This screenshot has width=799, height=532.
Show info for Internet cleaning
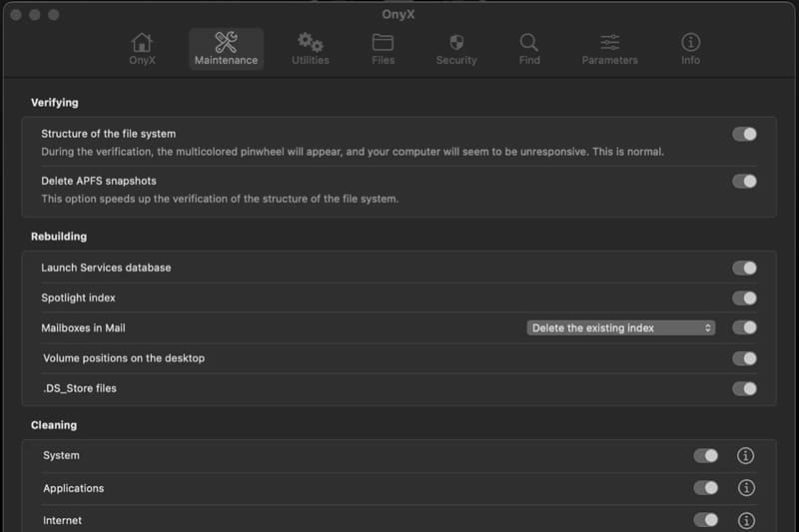[x=746, y=520]
